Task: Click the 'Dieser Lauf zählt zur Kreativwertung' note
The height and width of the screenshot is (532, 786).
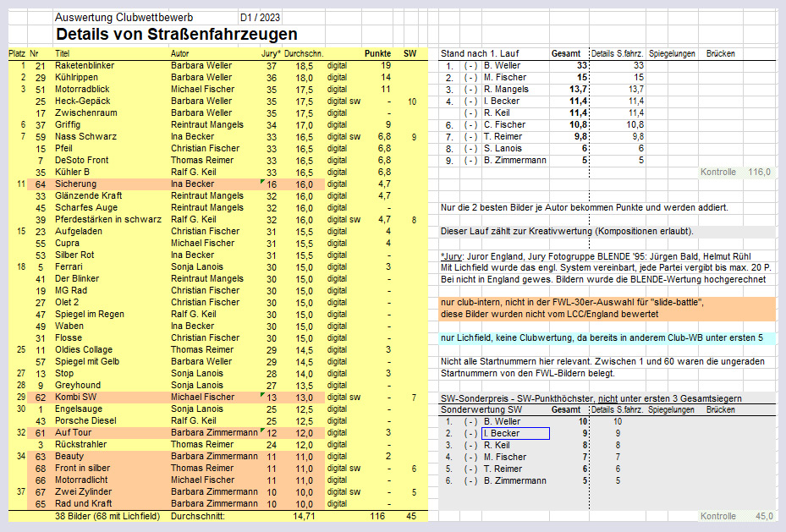Action: [x=567, y=232]
